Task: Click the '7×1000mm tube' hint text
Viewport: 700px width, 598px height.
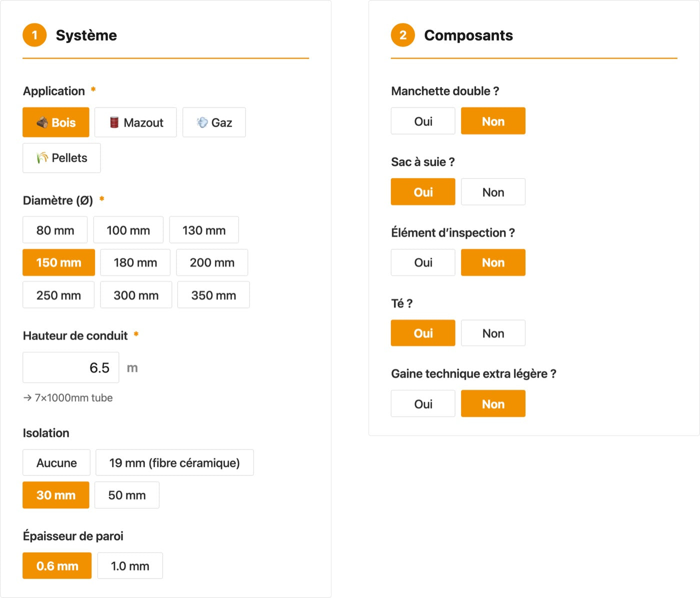Action: (x=73, y=398)
